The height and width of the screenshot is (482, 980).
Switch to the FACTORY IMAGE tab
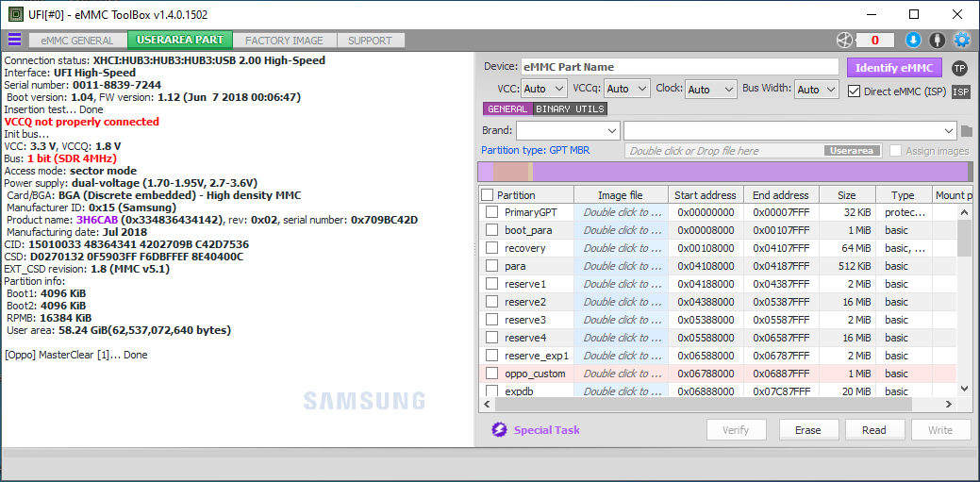pos(284,40)
